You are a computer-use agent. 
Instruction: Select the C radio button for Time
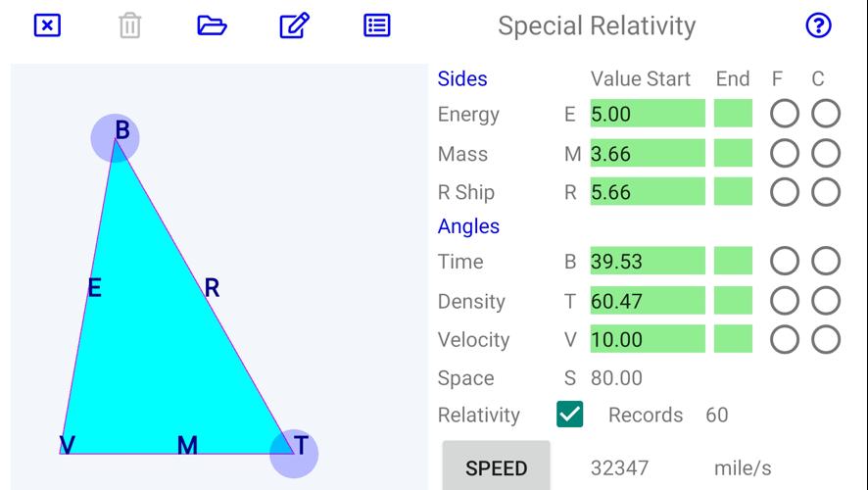click(826, 261)
